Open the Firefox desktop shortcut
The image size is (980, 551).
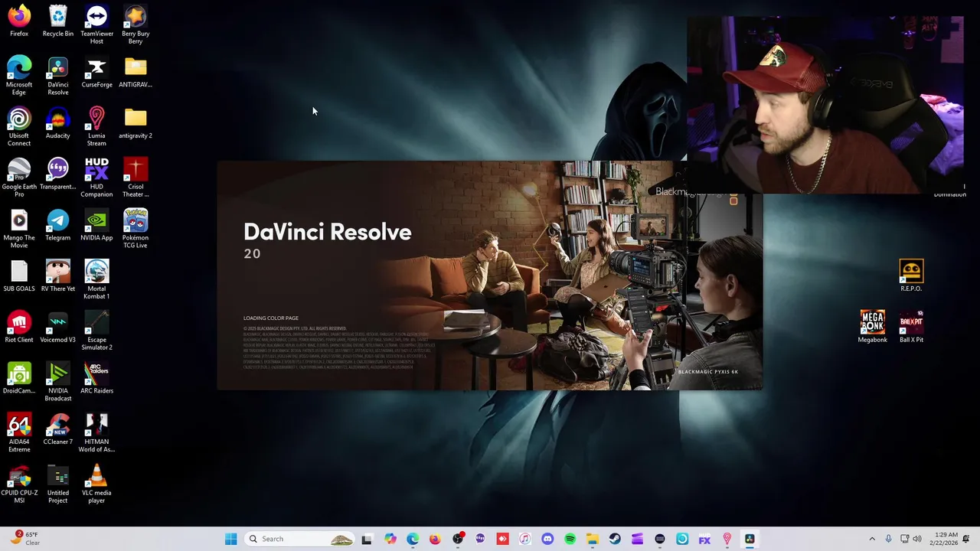[19, 21]
